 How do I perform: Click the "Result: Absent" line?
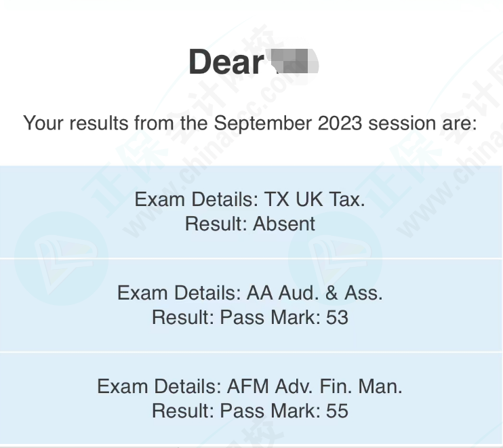coord(250,224)
